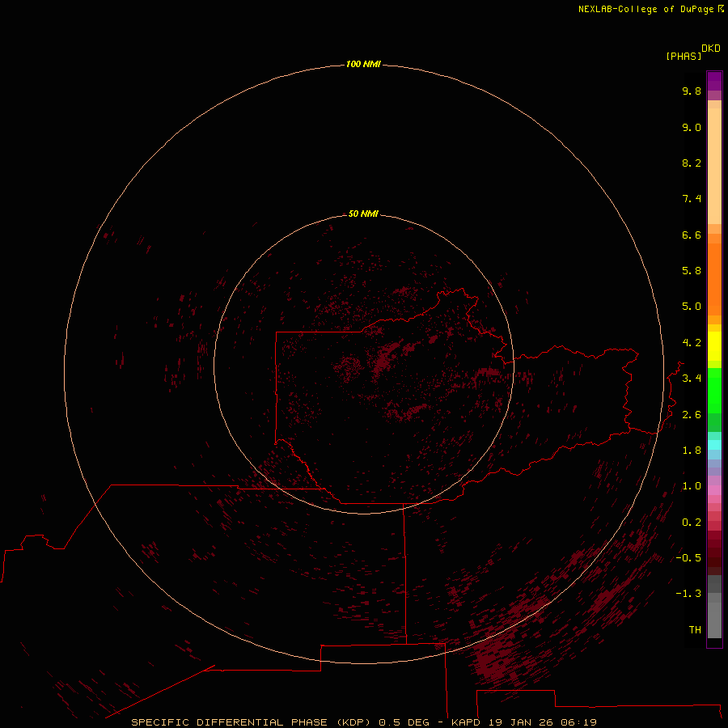Click the NEXLAB-College of DuPage watermark text

point(650,9)
